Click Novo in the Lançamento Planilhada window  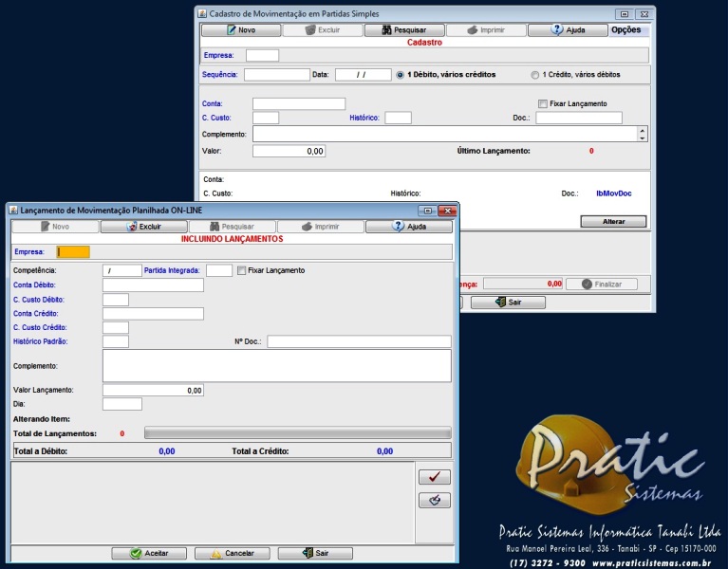tap(55, 227)
